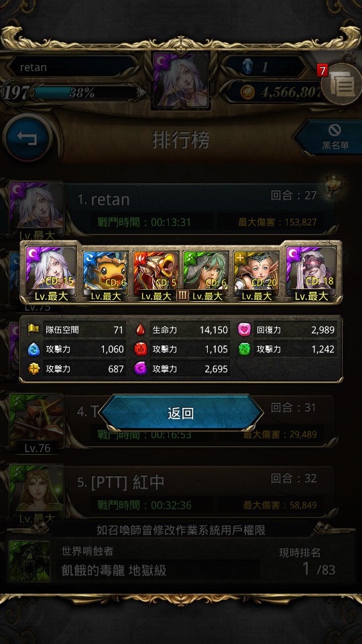Click the 返回 return button
The height and width of the screenshot is (644, 362).
click(180, 413)
